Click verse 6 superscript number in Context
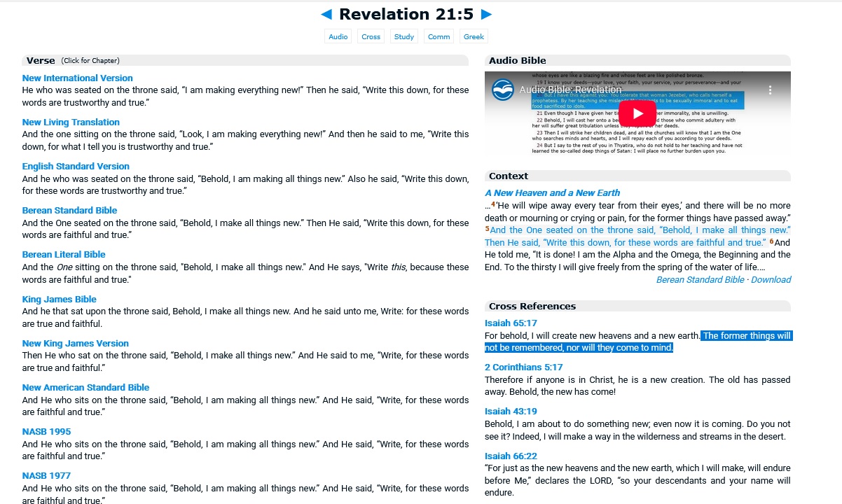 tap(771, 241)
